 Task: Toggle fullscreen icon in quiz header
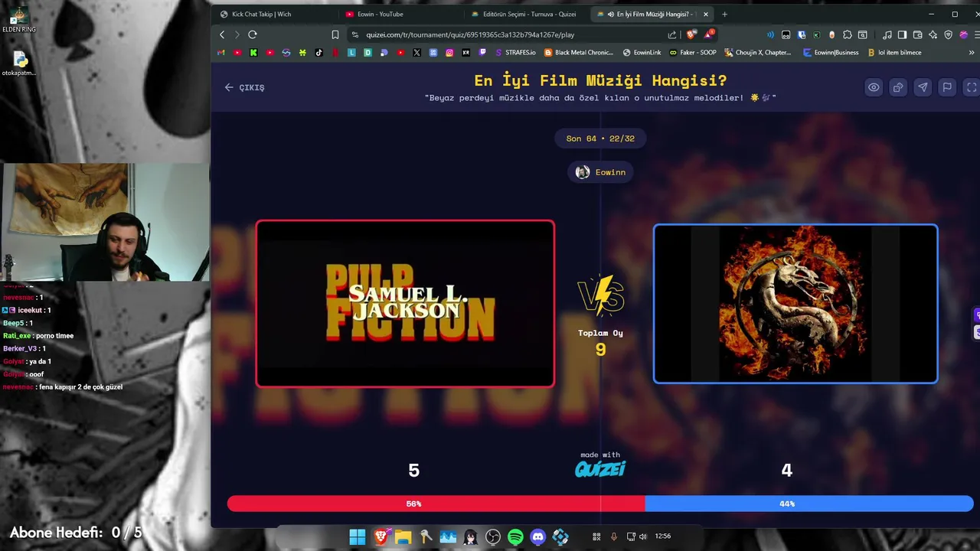pyautogui.click(x=972, y=87)
